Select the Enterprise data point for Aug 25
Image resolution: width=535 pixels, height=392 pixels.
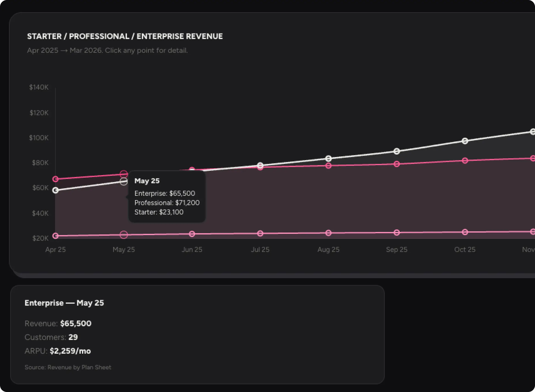tap(328, 158)
